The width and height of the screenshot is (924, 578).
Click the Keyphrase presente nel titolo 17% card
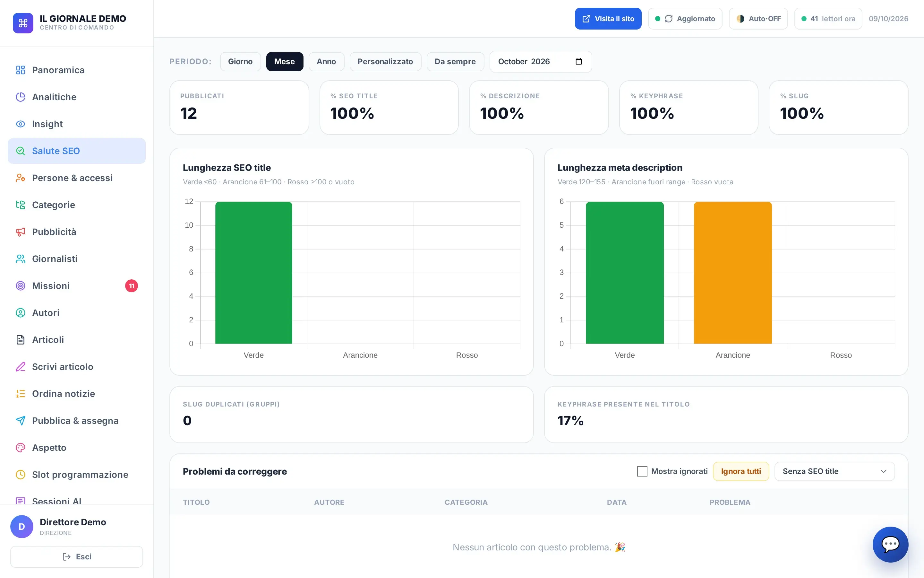[726, 414]
